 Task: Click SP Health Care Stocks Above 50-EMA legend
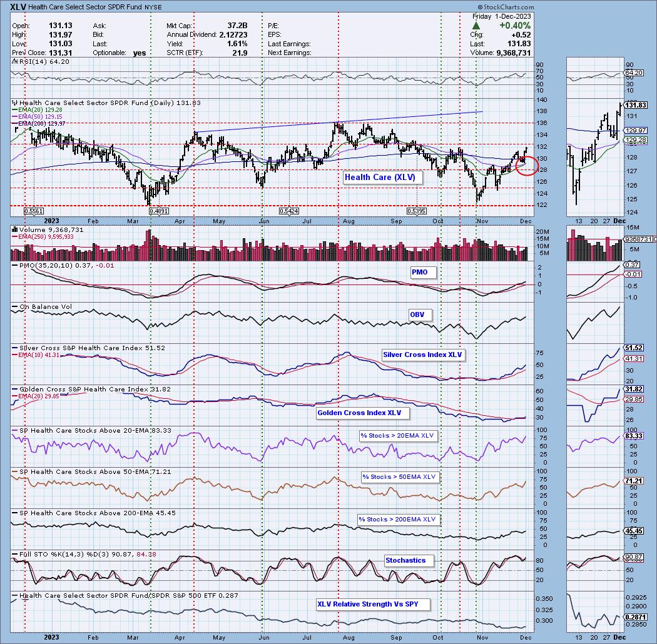95,472
